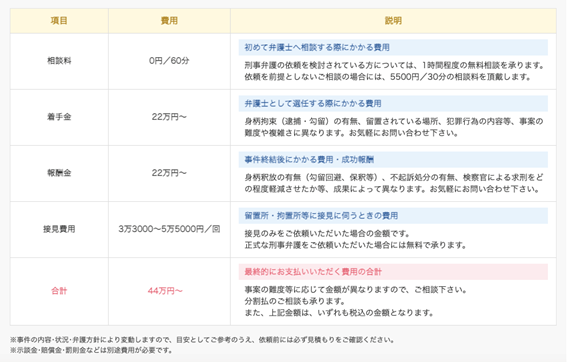Select the 相談料 row label
This screenshot has height=362, width=567.
59,61
